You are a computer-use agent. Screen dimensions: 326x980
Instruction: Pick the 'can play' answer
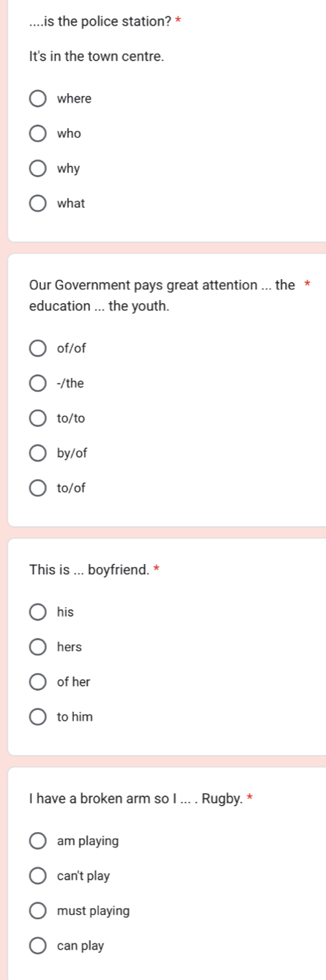[x=37, y=946]
